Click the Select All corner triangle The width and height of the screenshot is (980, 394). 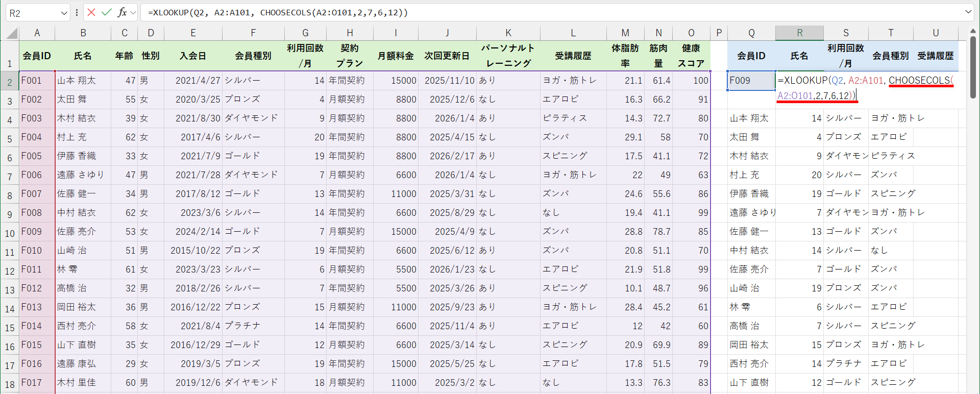[12, 34]
